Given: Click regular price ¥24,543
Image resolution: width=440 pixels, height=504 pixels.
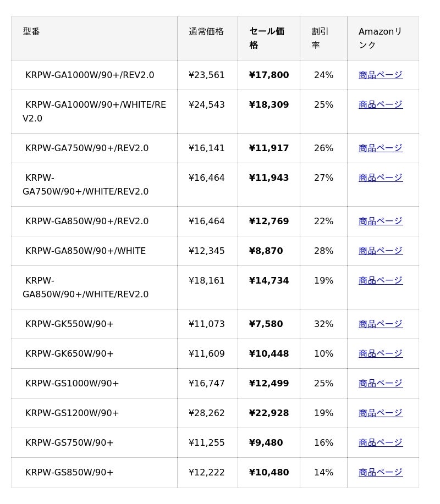Looking at the screenshot, I should click(206, 104).
